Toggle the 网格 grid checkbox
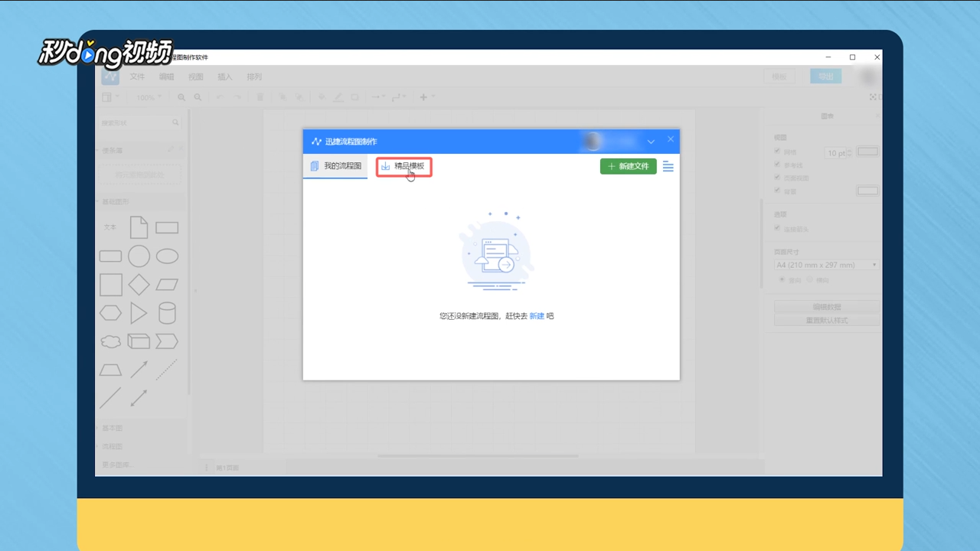Viewport: 980px width, 551px height. point(779,151)
